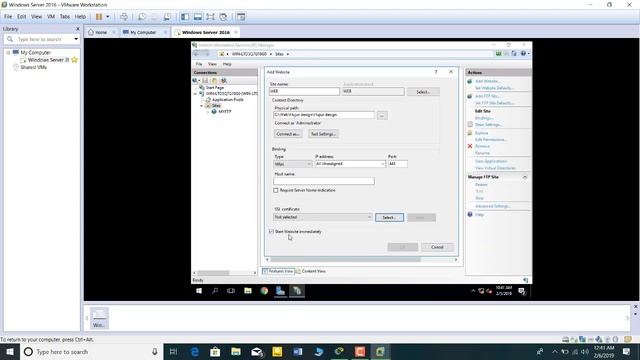Click the Test Settings button
640x360 pixels.
(x=323, y=134)
